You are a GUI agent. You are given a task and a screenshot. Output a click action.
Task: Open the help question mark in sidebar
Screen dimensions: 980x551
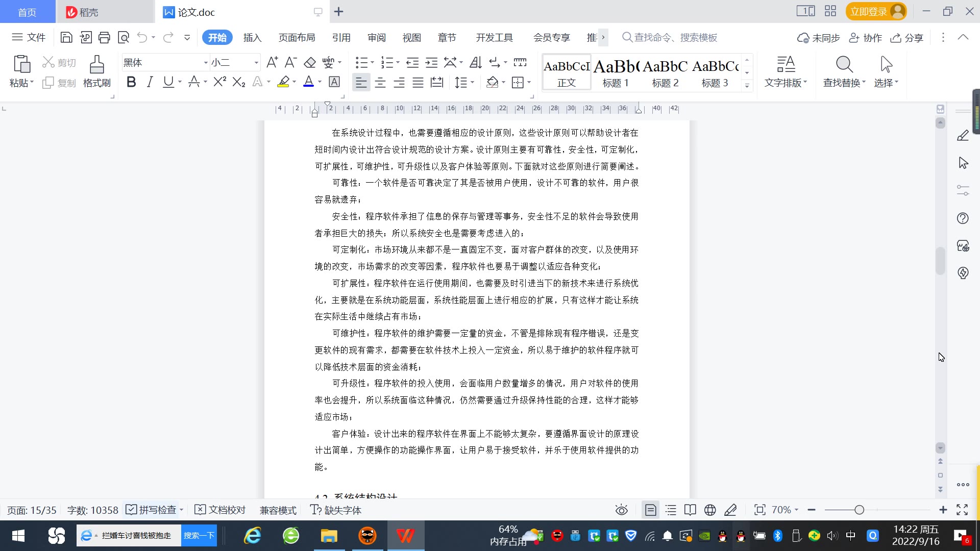(963, 218)
